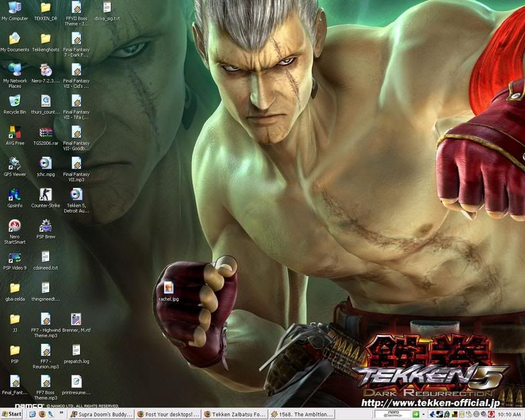Select the TEKKEN_DR folder
Viewport: 525px width, 420px height.
(45, 11)
